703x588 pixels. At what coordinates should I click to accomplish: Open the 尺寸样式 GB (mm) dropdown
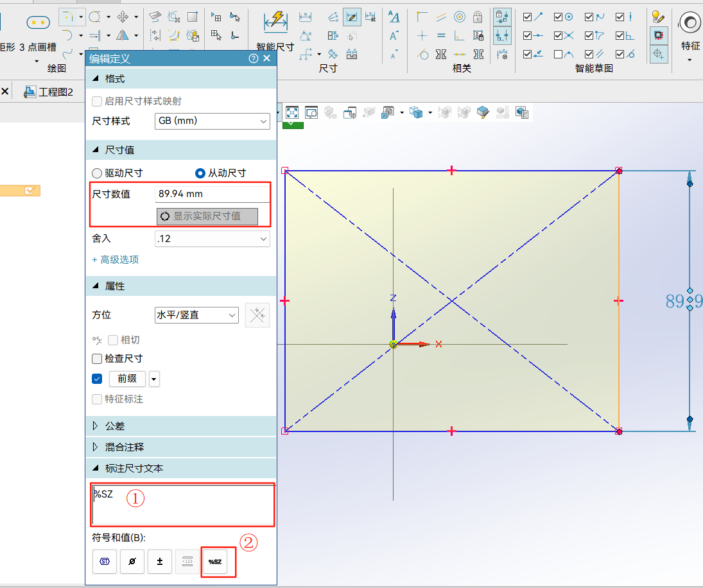213,121
